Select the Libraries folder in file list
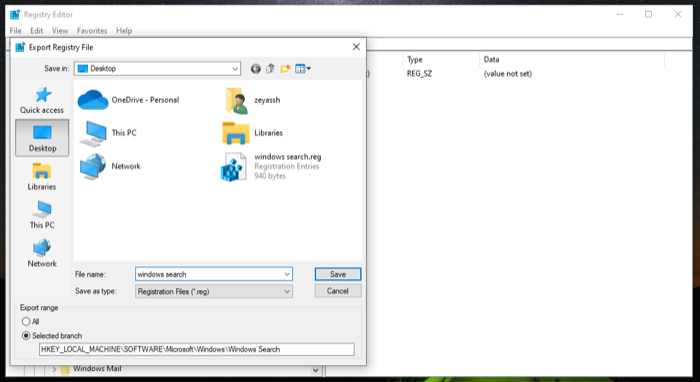The height and width of the screenshot is (382, 700). [253, 133]
